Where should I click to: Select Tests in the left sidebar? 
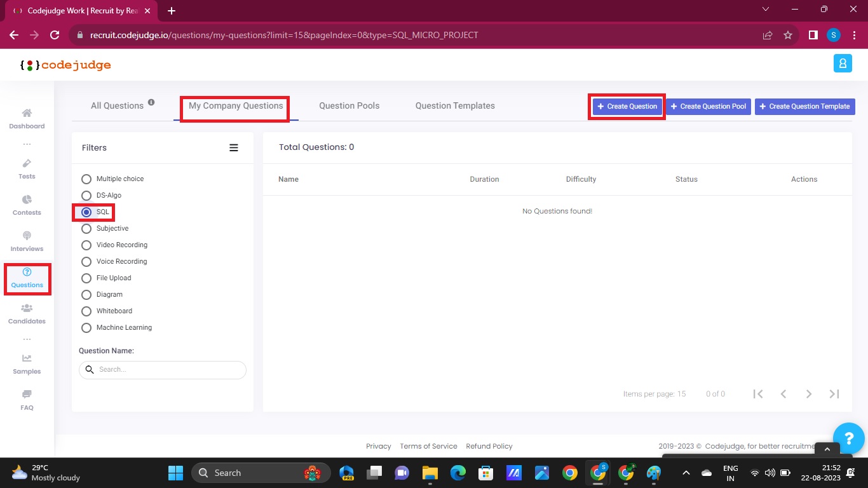[27, 169]
